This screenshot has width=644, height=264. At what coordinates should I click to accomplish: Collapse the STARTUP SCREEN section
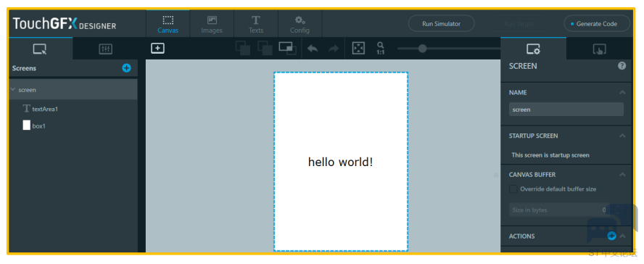622,136
